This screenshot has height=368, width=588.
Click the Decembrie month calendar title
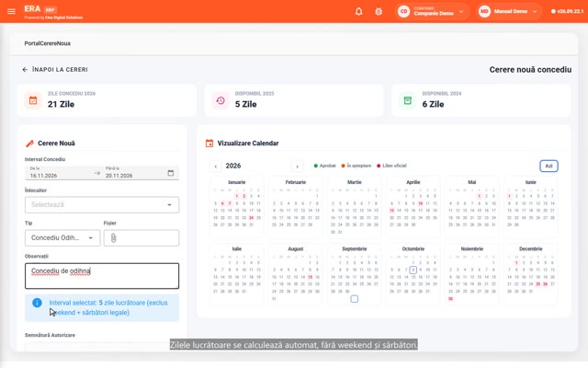coord(531,249)
